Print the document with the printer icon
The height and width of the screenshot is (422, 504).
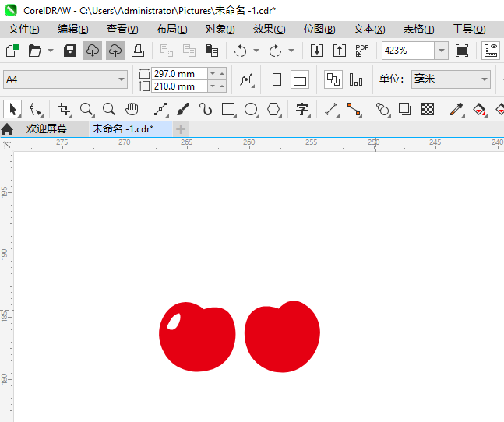point(138,51)
